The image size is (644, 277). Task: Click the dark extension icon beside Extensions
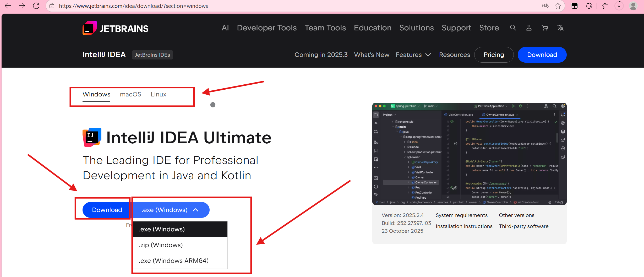coord(575,6)
